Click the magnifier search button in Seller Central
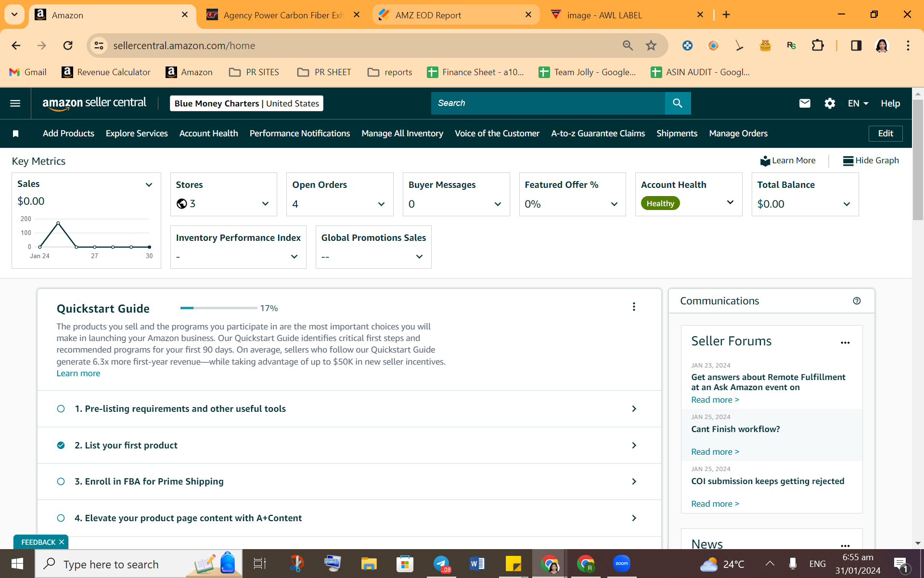The width and height of the screenshot is (924, 578). pyautogui.click(x=678, y=103)
